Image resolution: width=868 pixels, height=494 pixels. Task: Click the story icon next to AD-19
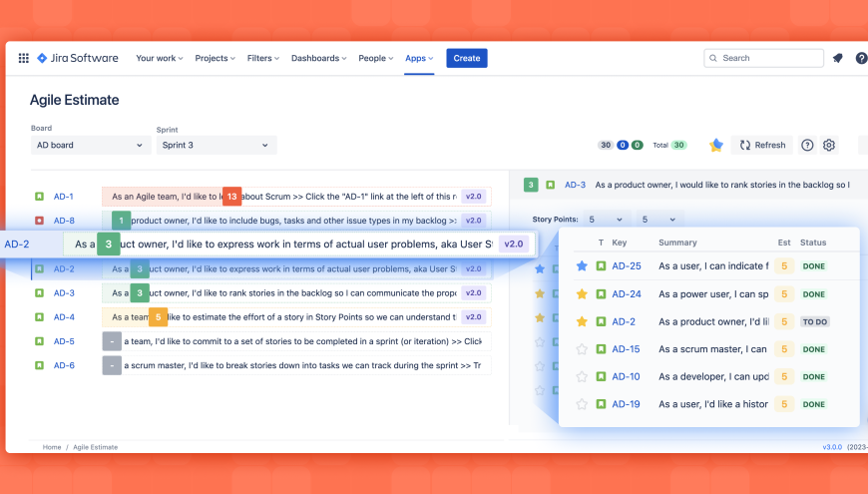[x=601, y=404]
